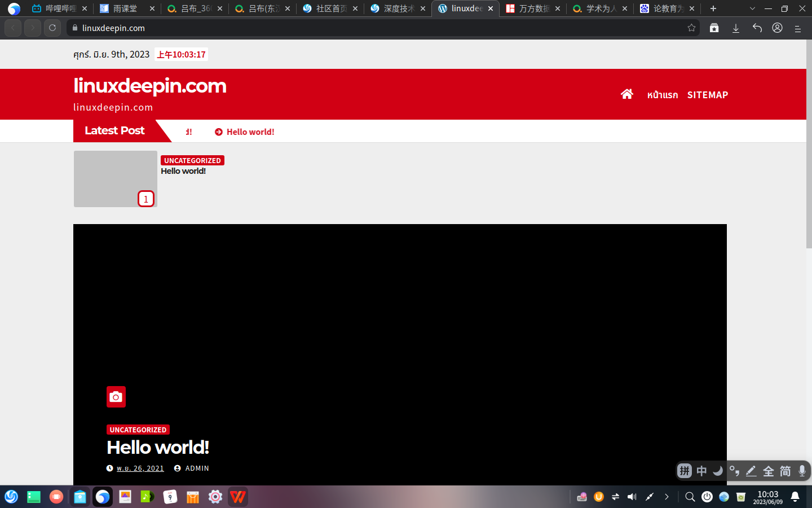Open the หน้าแรก menu link
This screenshot has height=508, width=812.
coord(663,95)
